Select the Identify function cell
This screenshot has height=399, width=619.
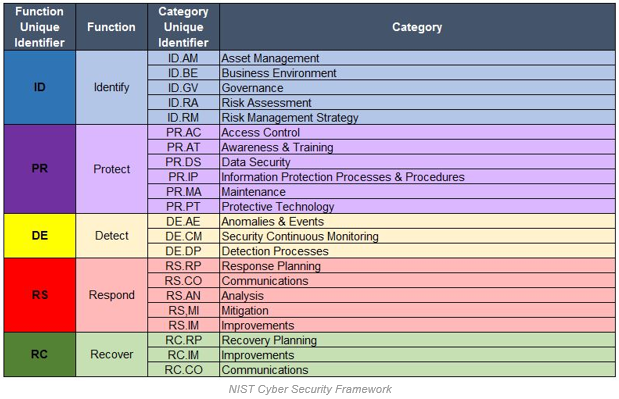pos(111,88)
